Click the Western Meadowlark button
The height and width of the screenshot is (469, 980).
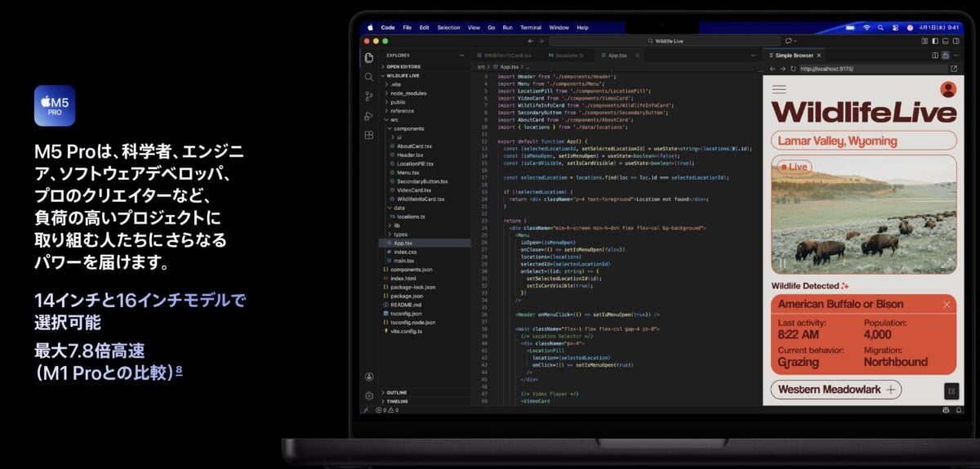[835, 390]
